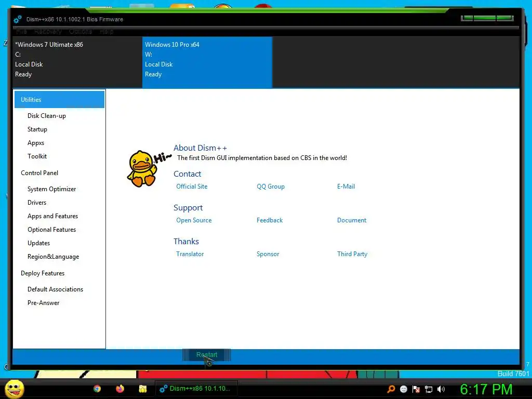Click the white face tray icon
Screen dimensions: 532x399
(403, 389)
